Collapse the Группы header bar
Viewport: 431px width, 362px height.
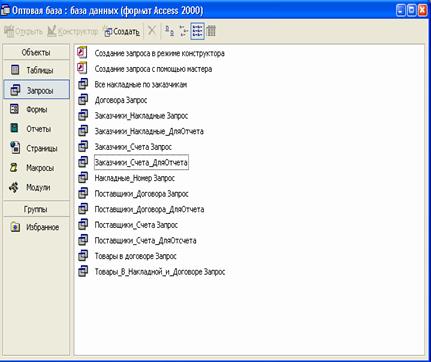tap(36, 209)
